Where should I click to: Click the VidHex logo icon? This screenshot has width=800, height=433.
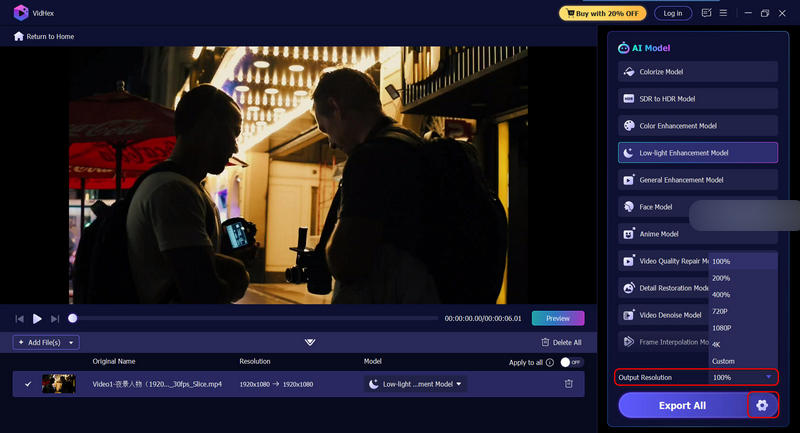click(x=21, y=13)
